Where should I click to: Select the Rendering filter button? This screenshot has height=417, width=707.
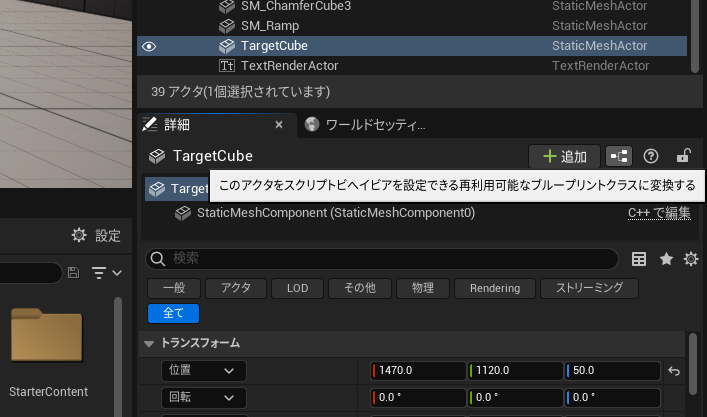tap(495, 288)
